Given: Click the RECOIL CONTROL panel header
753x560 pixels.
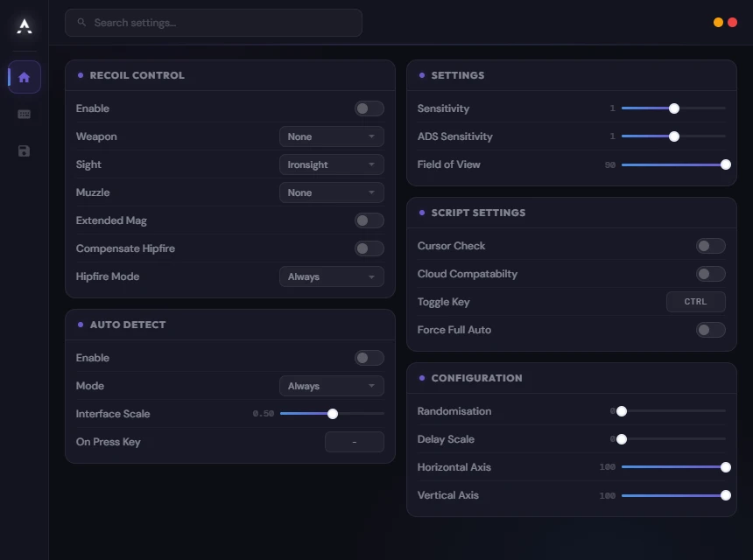Looking at the screenshot, I should coord(230,75).
